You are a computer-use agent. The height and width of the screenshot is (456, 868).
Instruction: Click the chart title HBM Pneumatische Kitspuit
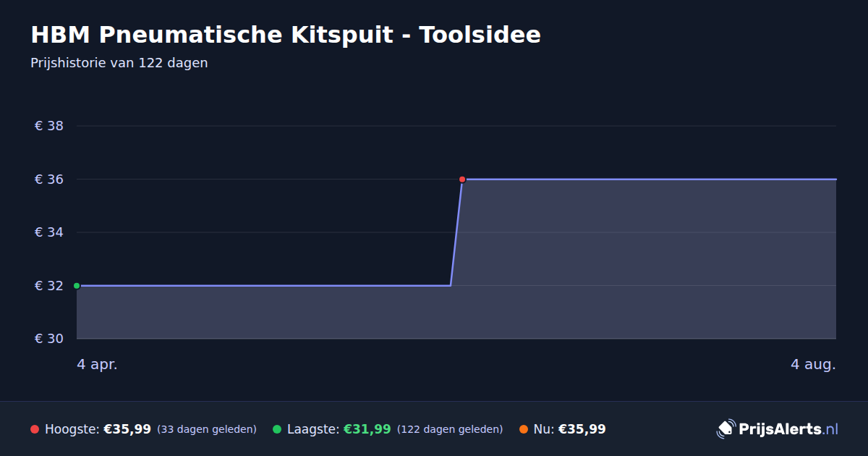(286, 35)
